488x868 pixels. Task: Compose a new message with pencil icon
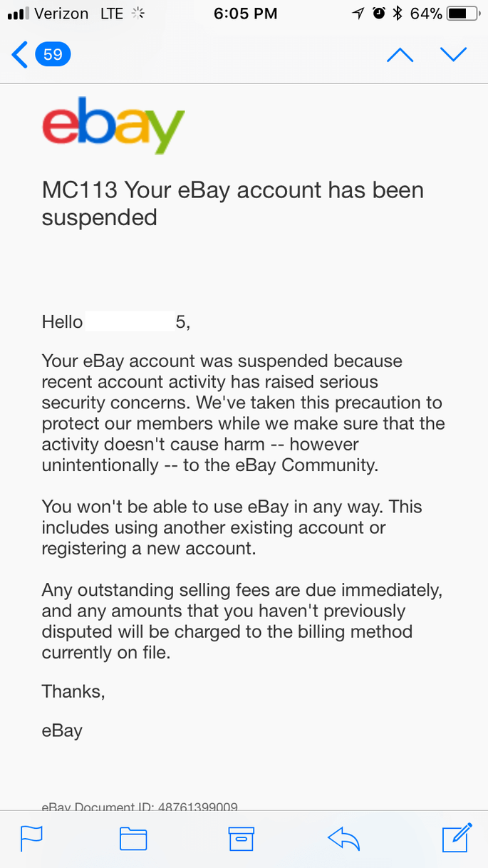click(457, 837)
